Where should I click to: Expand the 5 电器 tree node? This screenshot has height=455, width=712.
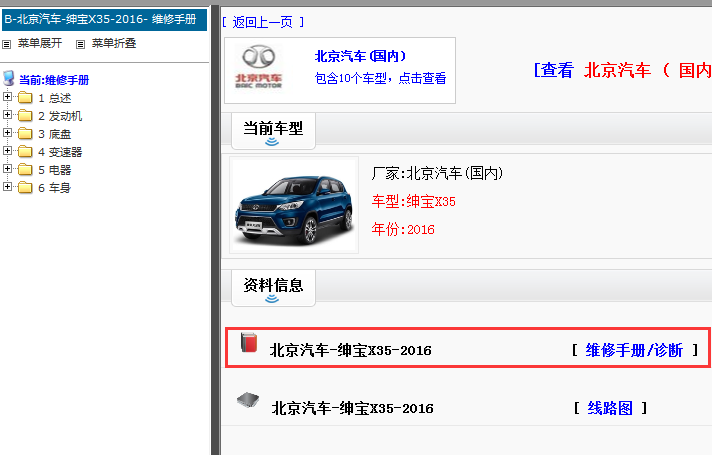(7, 168)
